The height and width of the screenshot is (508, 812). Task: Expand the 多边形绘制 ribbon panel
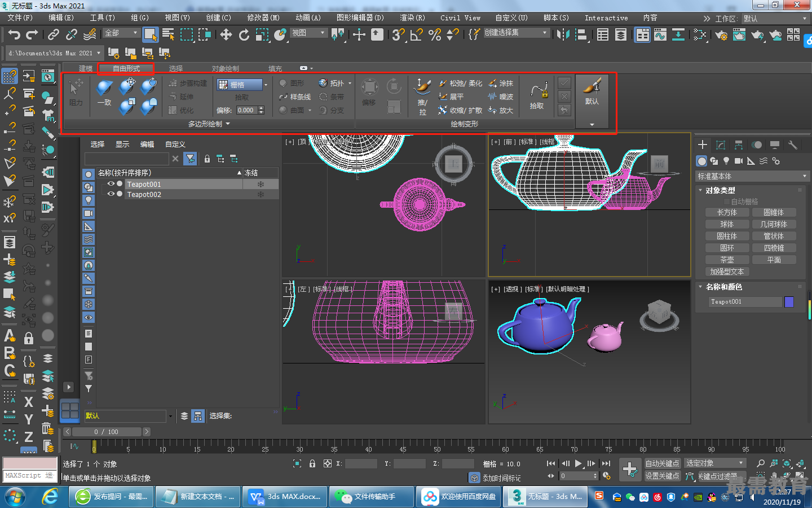coord(209,124)
